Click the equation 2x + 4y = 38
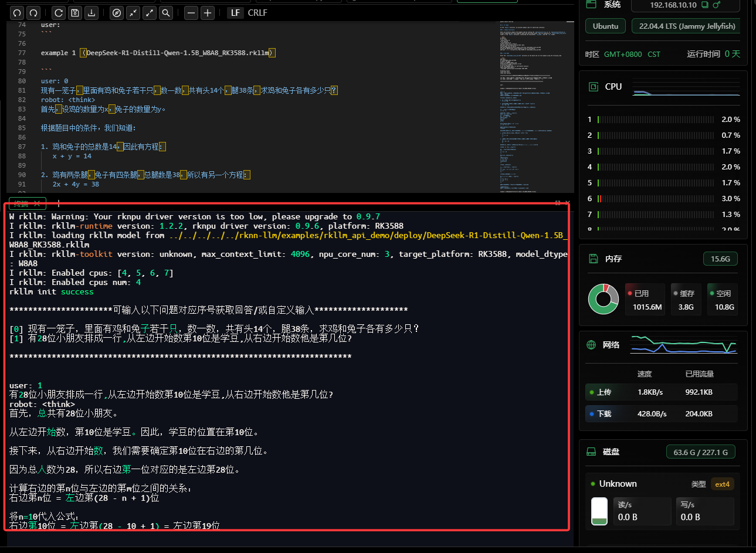Screen dimensions: 756x553 point(76,184)
